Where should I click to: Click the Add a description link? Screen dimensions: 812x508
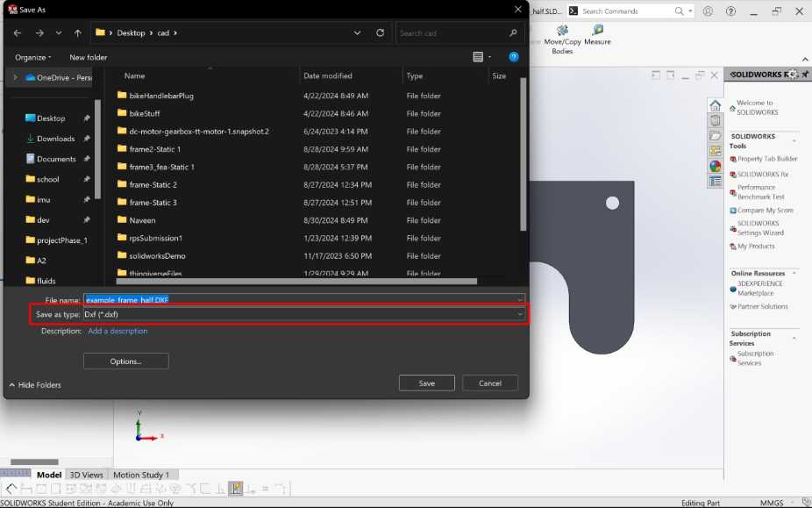118,331
